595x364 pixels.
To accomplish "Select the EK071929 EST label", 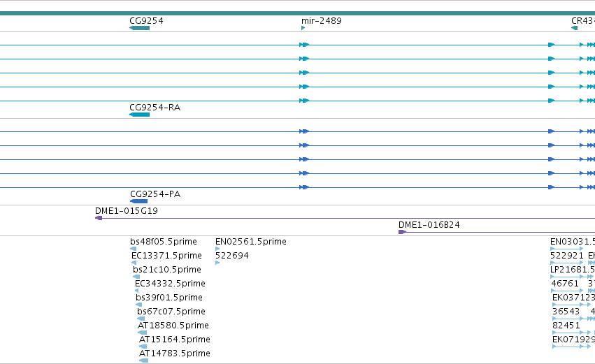I will pos(574,340).
